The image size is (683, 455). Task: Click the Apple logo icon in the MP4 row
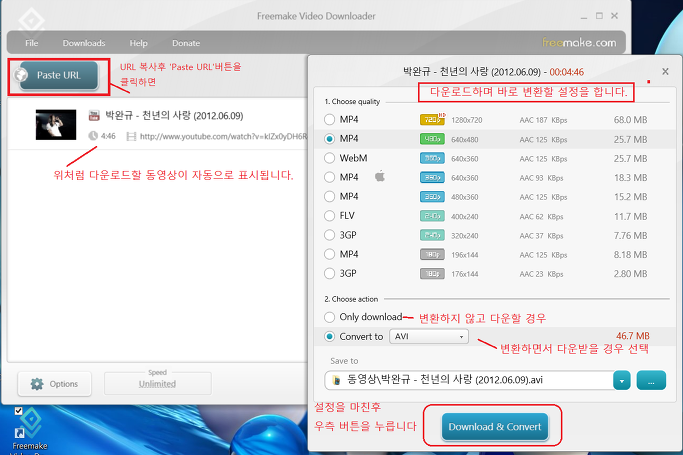click(380, 176)
